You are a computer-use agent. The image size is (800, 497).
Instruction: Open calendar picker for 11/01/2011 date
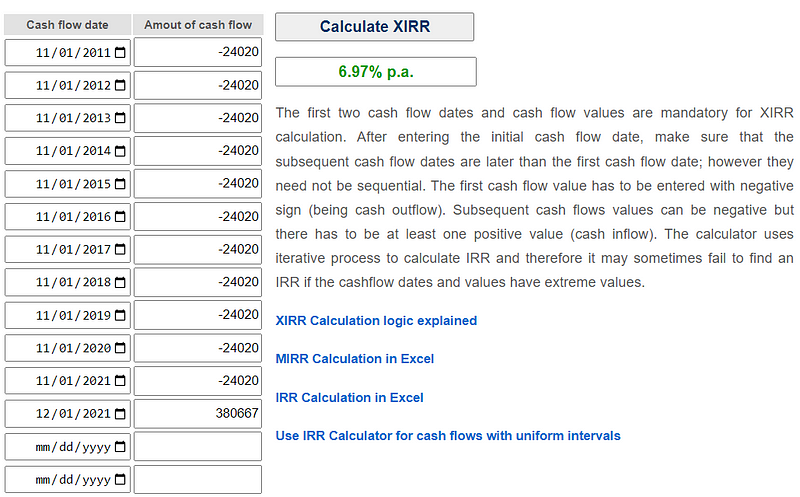(120, 53)
